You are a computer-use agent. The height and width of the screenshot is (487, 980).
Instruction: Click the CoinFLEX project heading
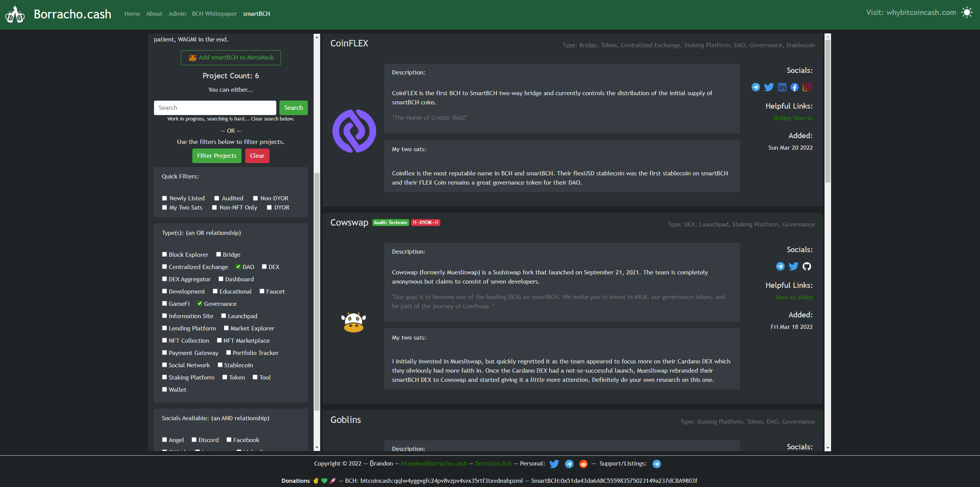coord(349,43)
